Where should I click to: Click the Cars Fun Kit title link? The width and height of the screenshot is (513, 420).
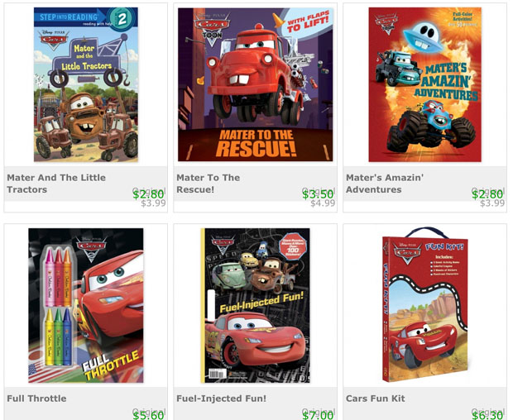pos(376,399)
